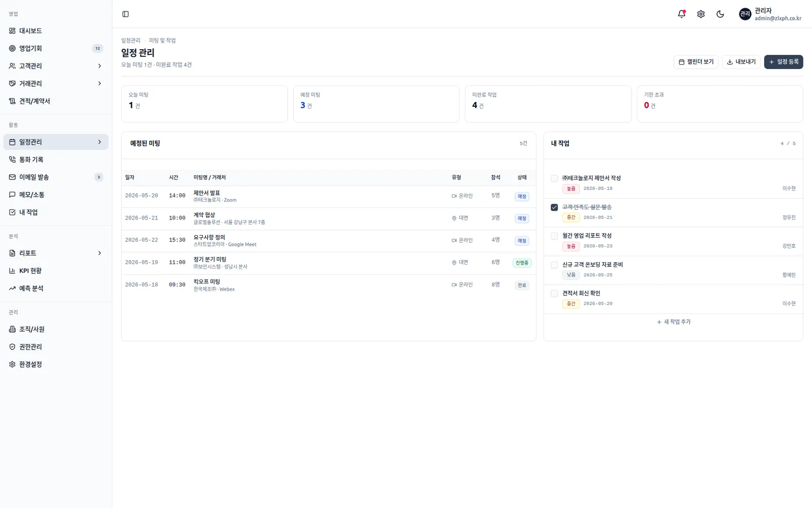This screenshot has height=508, width=812.
Task: Click the 대시보드 sidebar icon
Action: 12,31
